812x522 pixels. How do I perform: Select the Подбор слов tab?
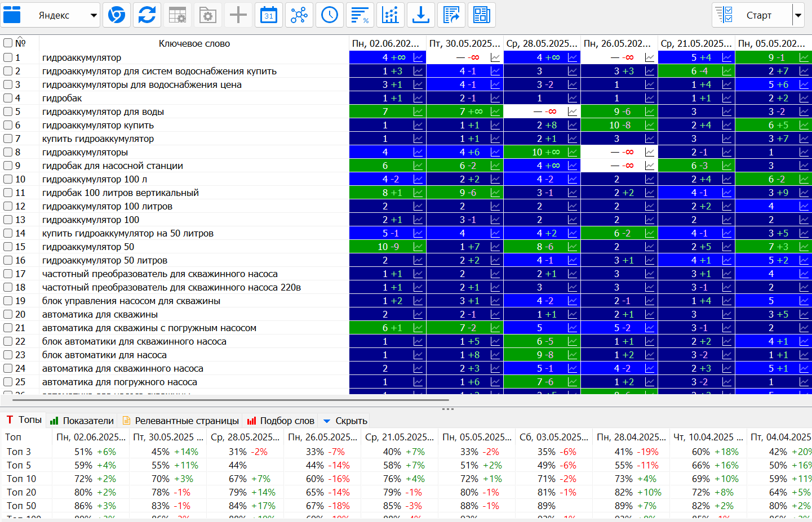pos(281,421)
